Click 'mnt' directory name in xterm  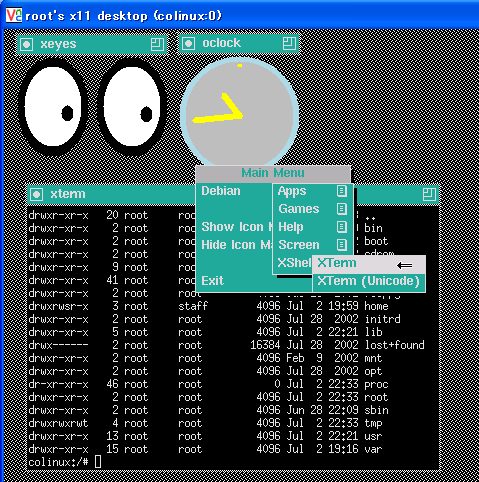pos(373,358)
